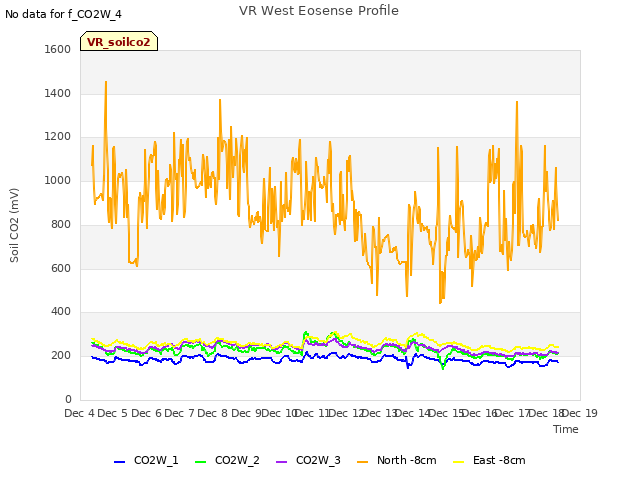The width and height of the screenshot is (640, 480).
Task: Click the Soil CO2 (mV) axis label
Action: point(14,225)
